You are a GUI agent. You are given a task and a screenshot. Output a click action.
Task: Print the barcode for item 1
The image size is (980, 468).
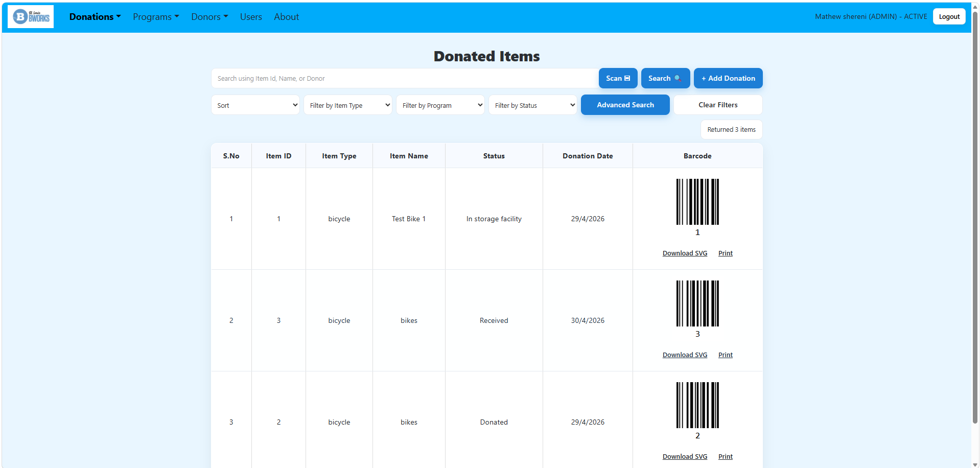(x=726, y=253)
